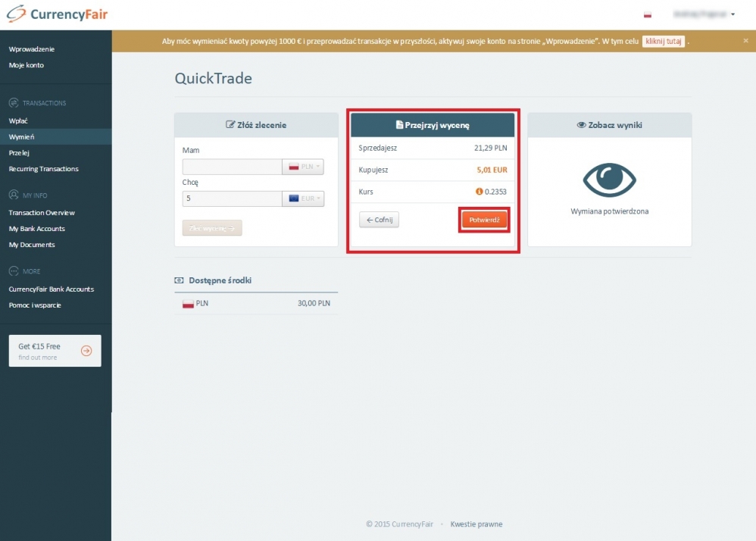Click the Chcę amount input field
The image size is (756, 541).
click(x=232, y=199)
